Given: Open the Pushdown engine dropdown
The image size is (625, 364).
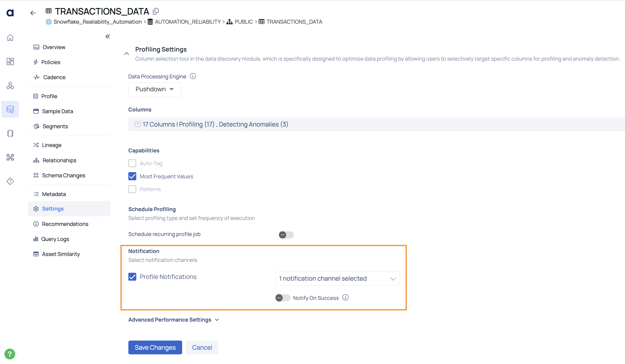Looking at the screenshot, I should click(155, 90).
